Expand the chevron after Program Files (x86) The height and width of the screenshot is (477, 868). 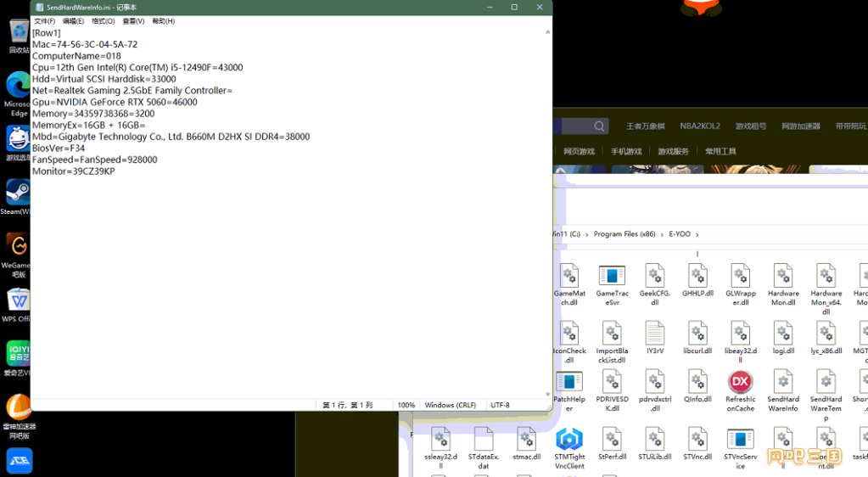click(x=662, y=234)
